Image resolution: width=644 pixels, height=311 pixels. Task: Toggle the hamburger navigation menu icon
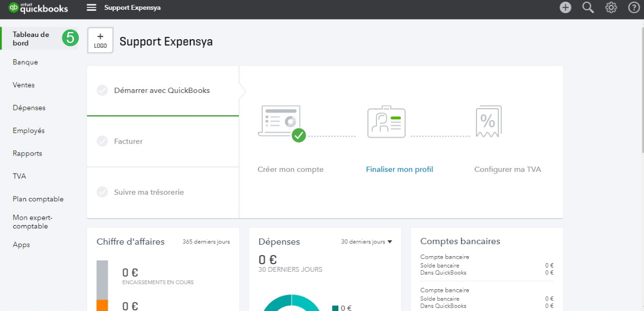[91, 8]
